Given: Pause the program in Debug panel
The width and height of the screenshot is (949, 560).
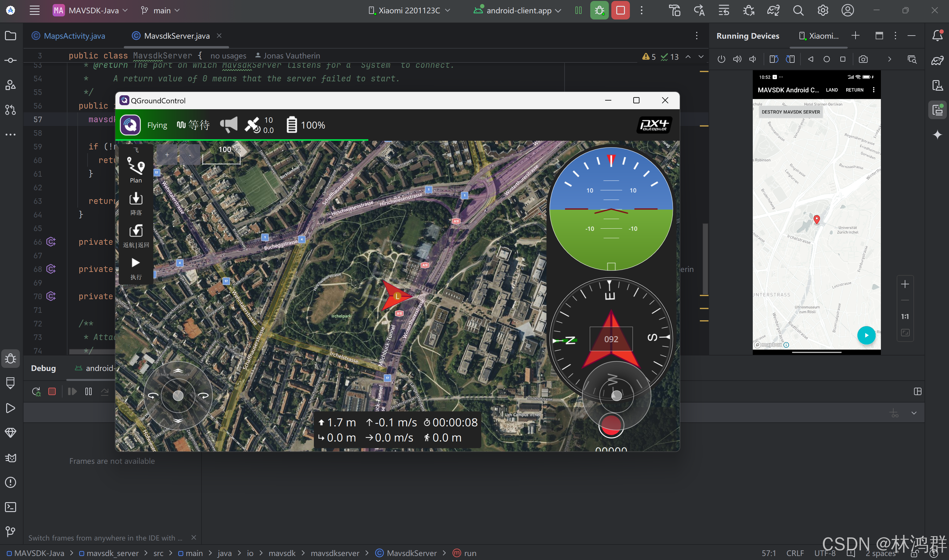Looking at the screenshot, I should (x=88, y=391).
